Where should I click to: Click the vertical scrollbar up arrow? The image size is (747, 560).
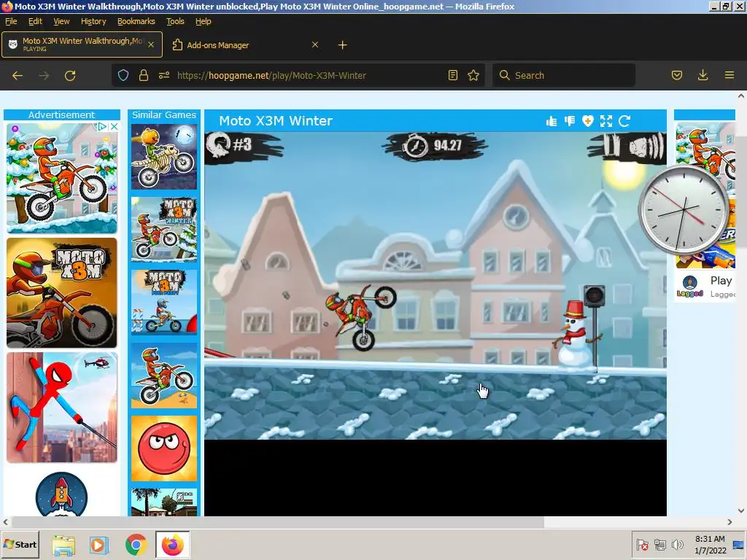(741, 96)
